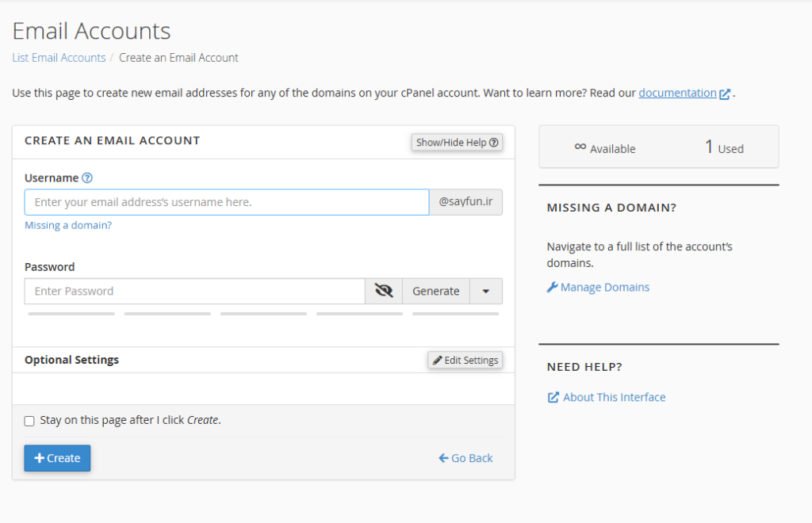Image resolution: width=812 pixels, height=523 pixels.
Task: Toggle password visibility with the eye icon
Action: coord(384,291)
